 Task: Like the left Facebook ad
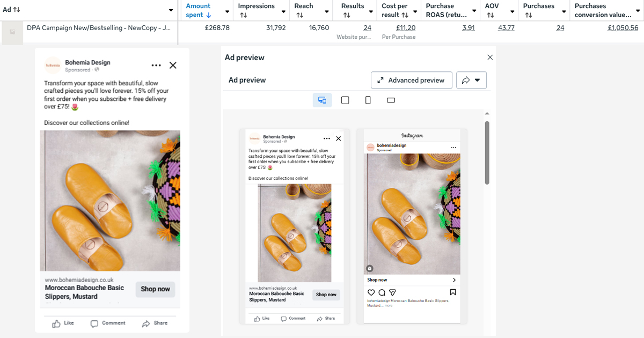tap(63, 324)
